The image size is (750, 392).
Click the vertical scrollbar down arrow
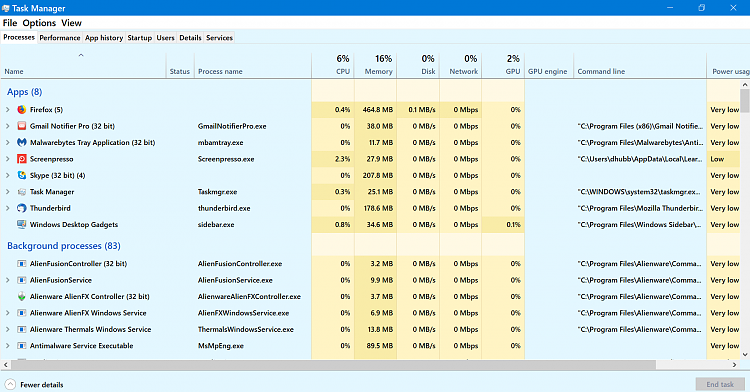(x=745, y=355)
